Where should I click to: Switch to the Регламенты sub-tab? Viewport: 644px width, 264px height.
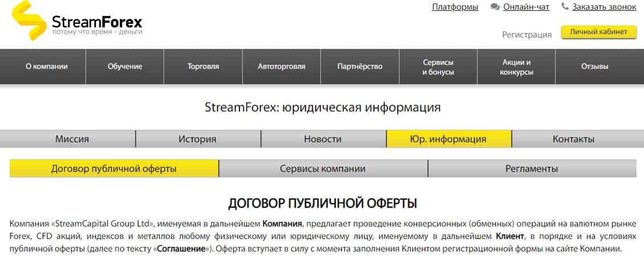[x=532, y=168]
